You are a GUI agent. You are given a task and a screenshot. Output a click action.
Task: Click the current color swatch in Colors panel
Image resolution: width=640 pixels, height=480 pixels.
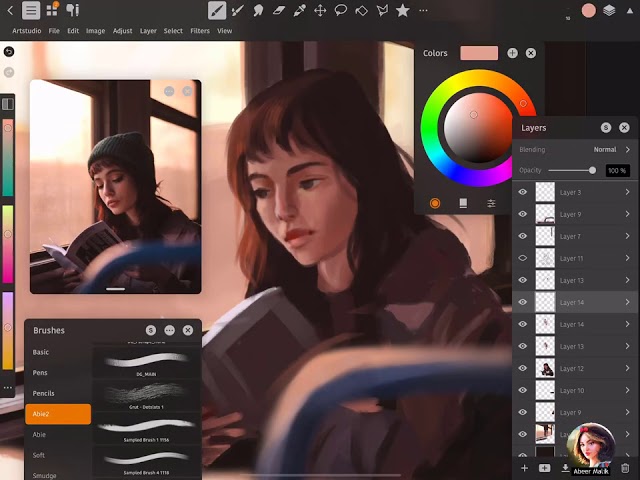click(479, 53)
